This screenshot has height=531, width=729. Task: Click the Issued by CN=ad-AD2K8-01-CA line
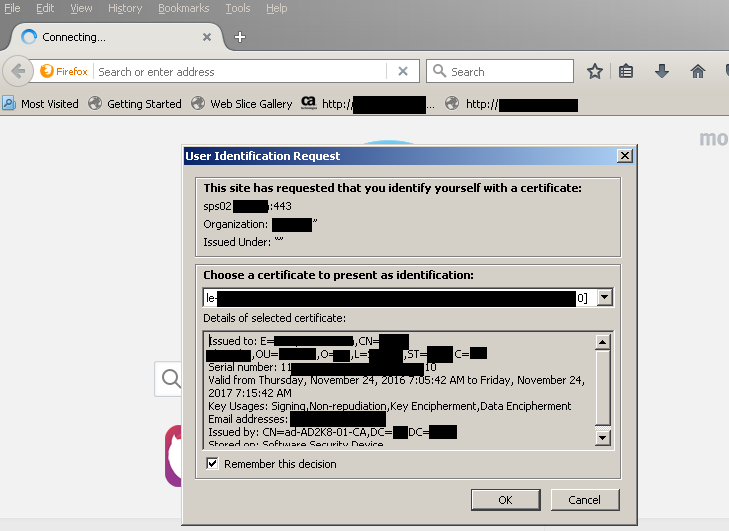(x=332, y=432)
